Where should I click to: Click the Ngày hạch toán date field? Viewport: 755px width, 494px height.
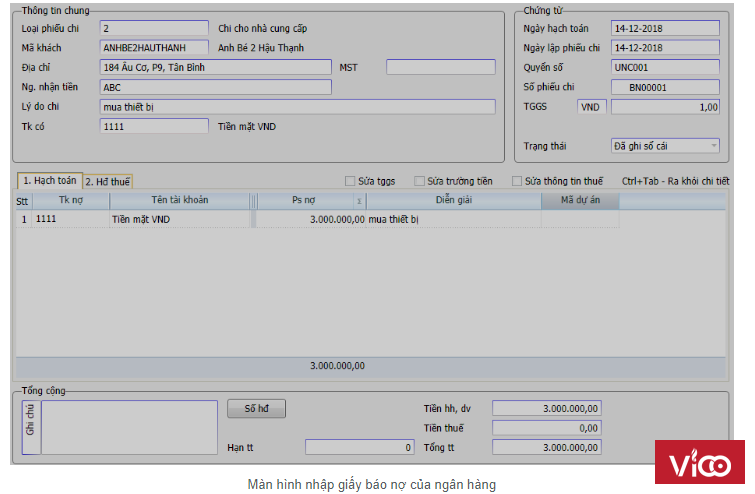665,28
